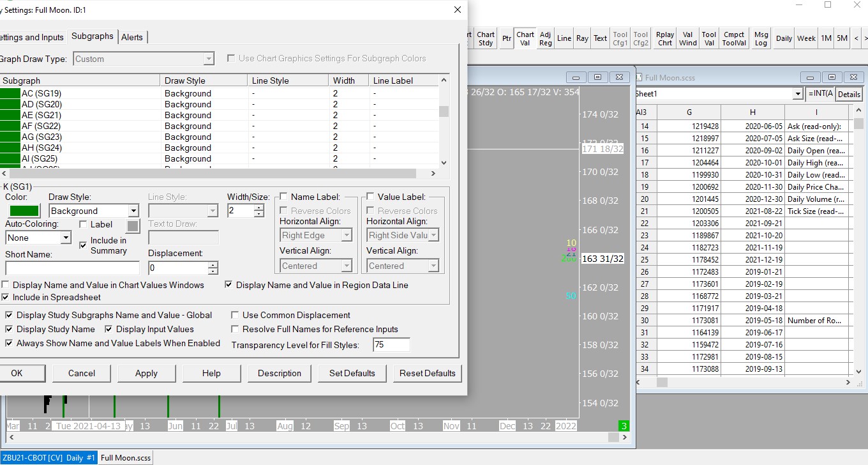
Task: Toggle the Chart Val toolbar button
Action: point(525,39)
